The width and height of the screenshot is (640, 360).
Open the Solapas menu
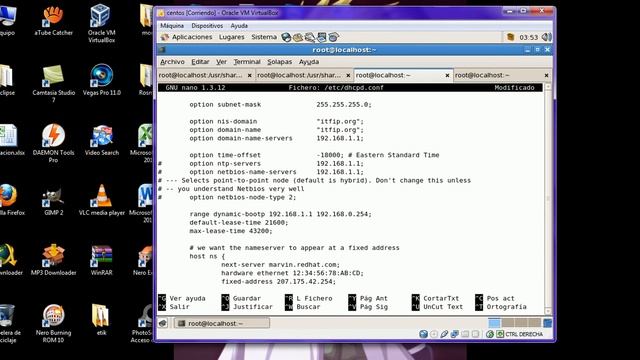coord(280,62)
